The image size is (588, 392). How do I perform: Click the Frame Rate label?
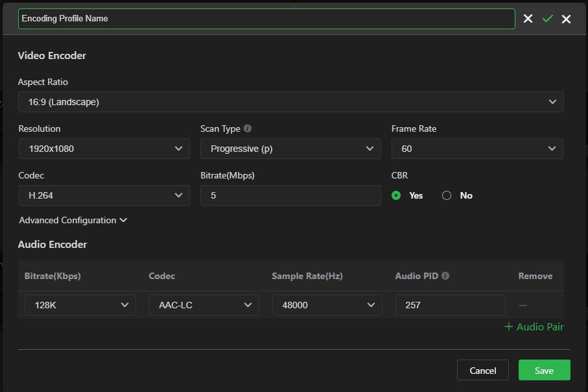414,129
